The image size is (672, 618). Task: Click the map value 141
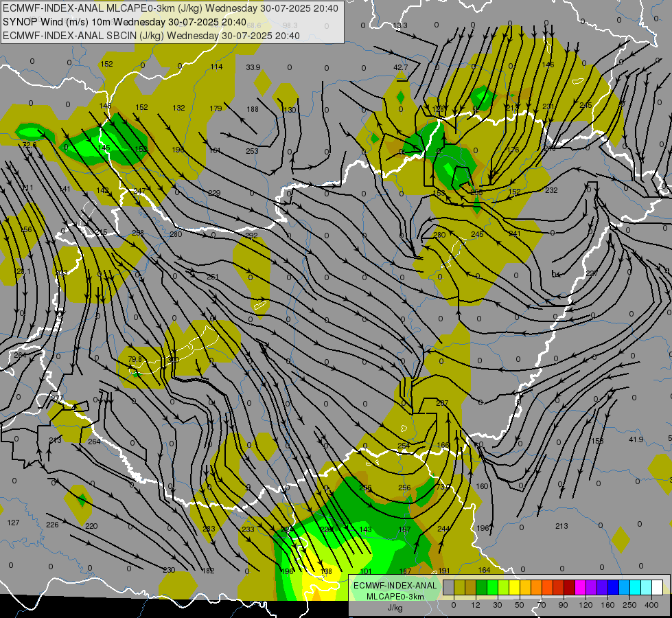coord(65,189)
